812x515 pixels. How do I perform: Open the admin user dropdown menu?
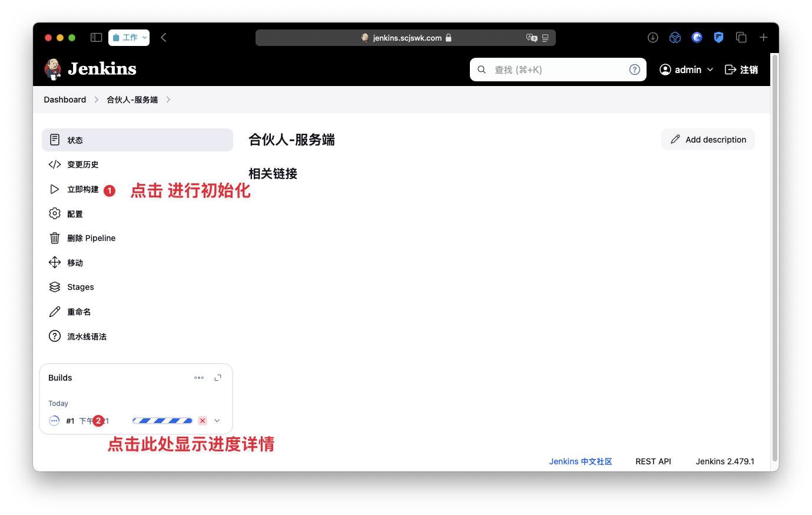pos(687,70)
